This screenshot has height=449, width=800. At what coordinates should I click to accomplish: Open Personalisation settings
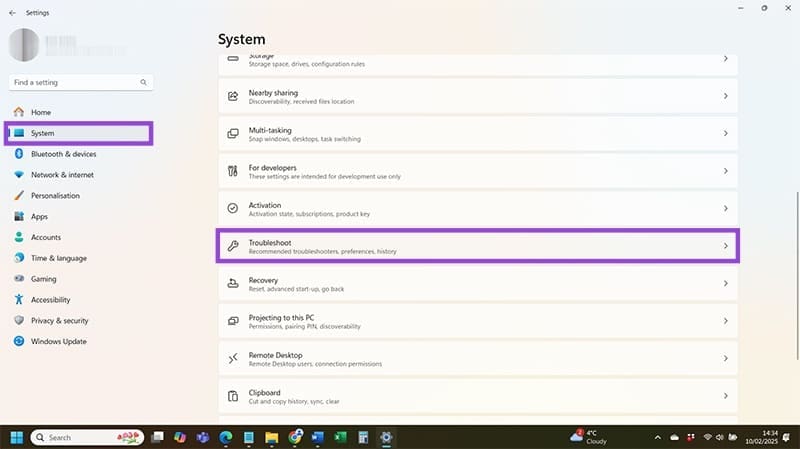coord(80,196)
